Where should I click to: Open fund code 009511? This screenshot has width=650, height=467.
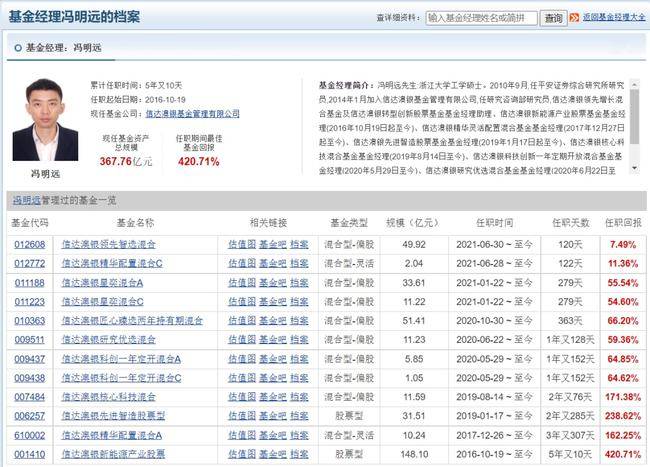(29, 340)
